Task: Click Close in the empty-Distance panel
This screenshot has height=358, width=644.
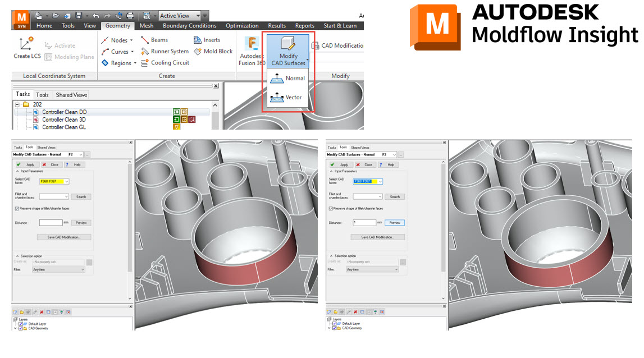Action: 51,164
